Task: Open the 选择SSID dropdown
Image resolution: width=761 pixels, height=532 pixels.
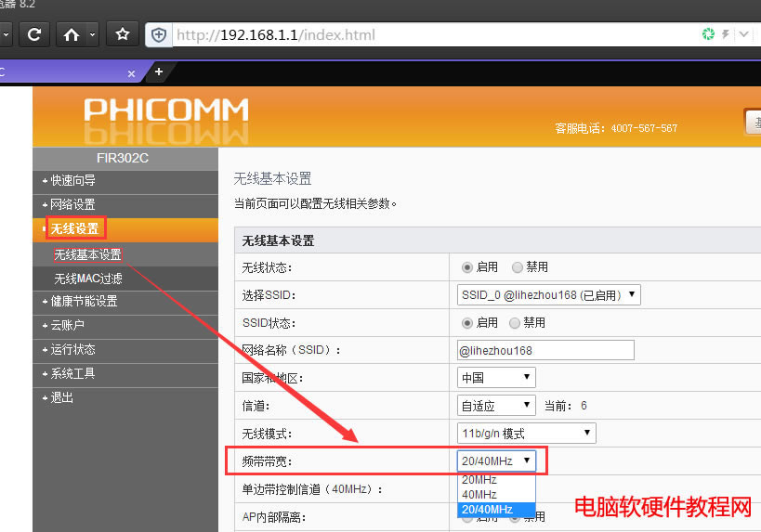Action: pyautogui.click(x=548, y=295)
